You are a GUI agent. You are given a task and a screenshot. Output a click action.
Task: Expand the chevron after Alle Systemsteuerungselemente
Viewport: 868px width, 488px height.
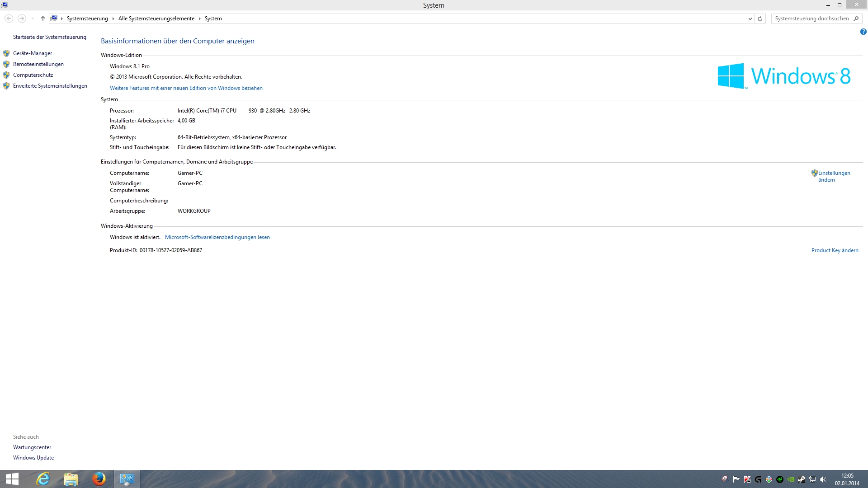click(199, 19)
